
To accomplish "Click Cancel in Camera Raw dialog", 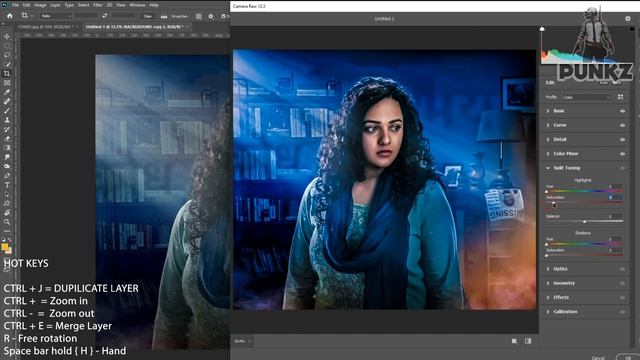I will pos(598,358).
